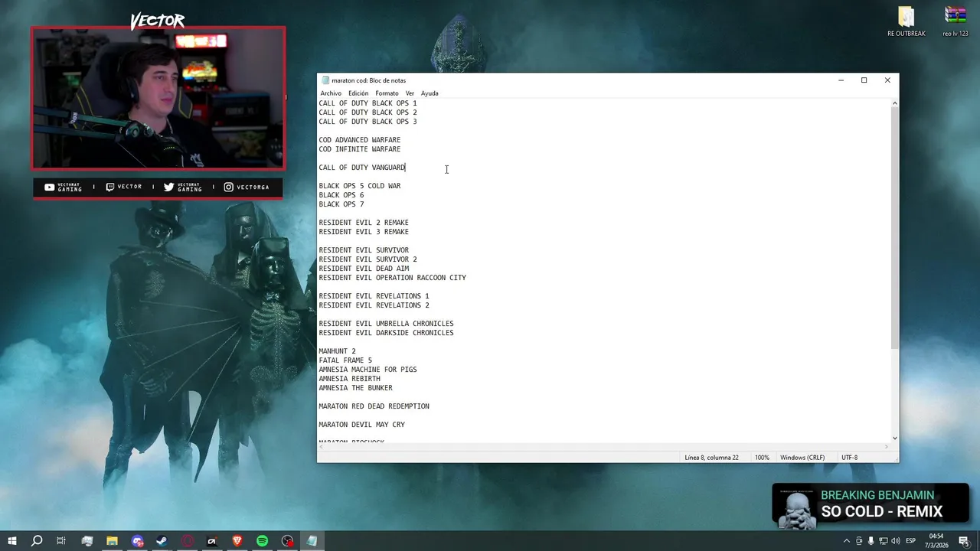
Task: Open Brave browser from the taskbar
Action: point(237,541)
